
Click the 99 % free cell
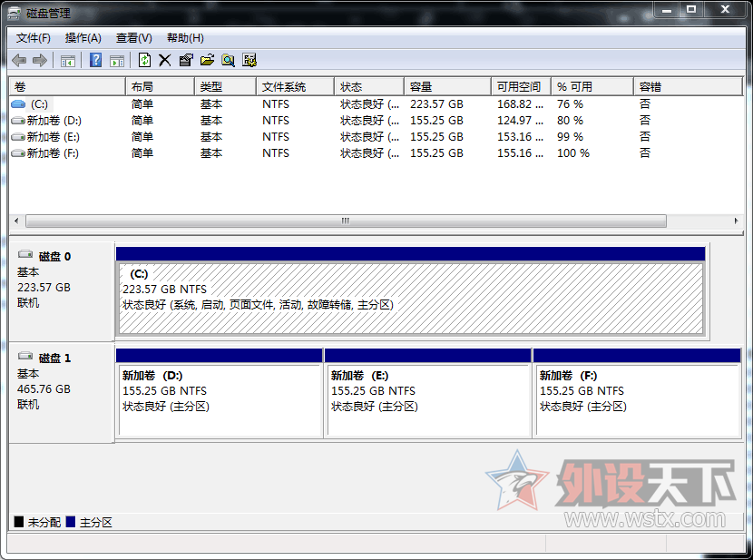tap(570, 137)
